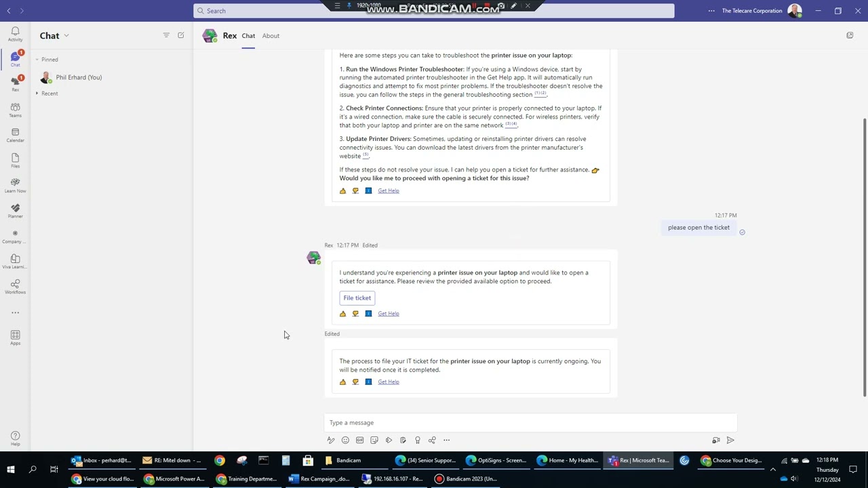Open Learn Now app in sidebar
Viewport: 868px width, 488px height.
pyautogui.click(x=15, y=186)
